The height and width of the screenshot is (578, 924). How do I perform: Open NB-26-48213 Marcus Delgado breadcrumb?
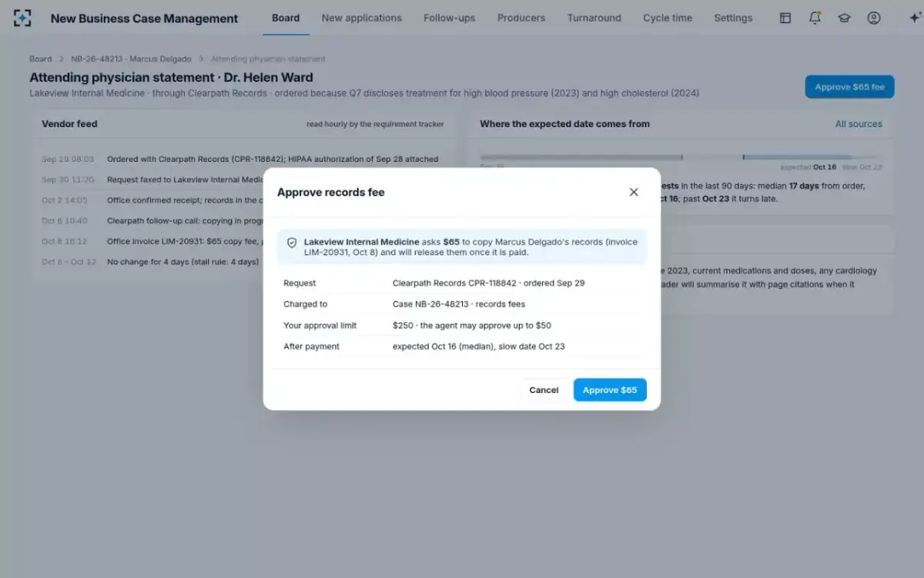click(x=131, y=59)
